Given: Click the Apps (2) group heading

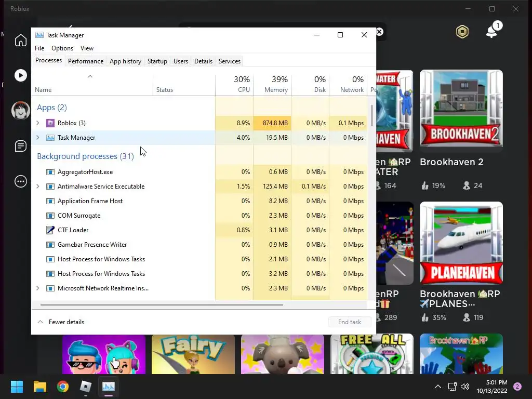Looking at the screenshot, I should point(52,108).
